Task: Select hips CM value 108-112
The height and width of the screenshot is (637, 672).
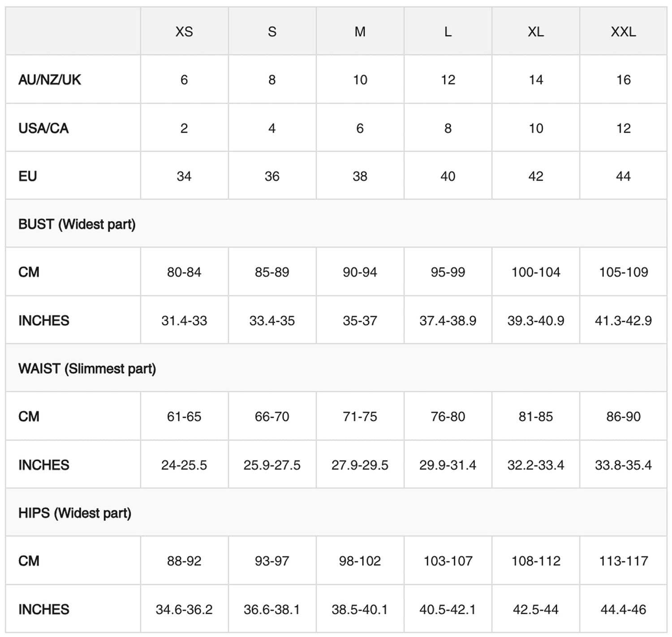Action: (x=536, y=561)
